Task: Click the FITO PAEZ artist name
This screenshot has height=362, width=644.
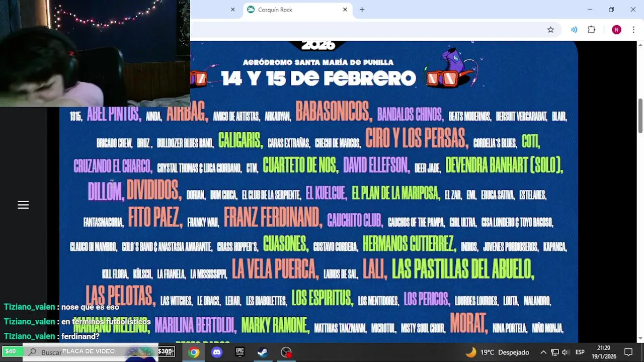Action: [154, 217]
